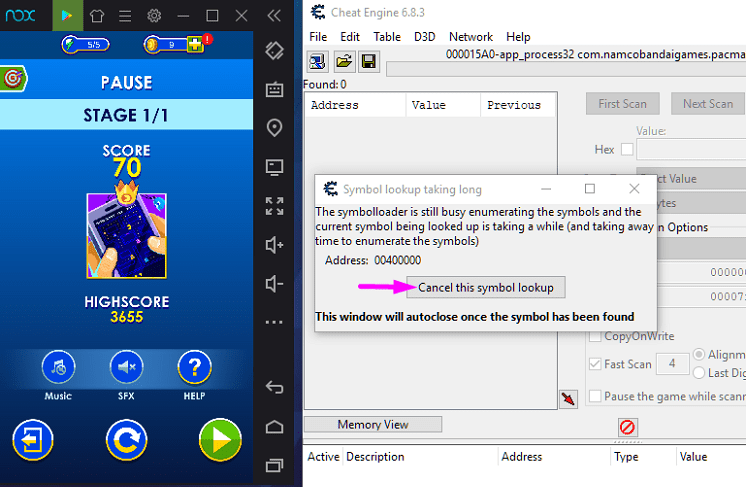Click Cancel this symbol lookup button
Screen dimensions: 746x487
pyautogui.click(x=486, y=287)
